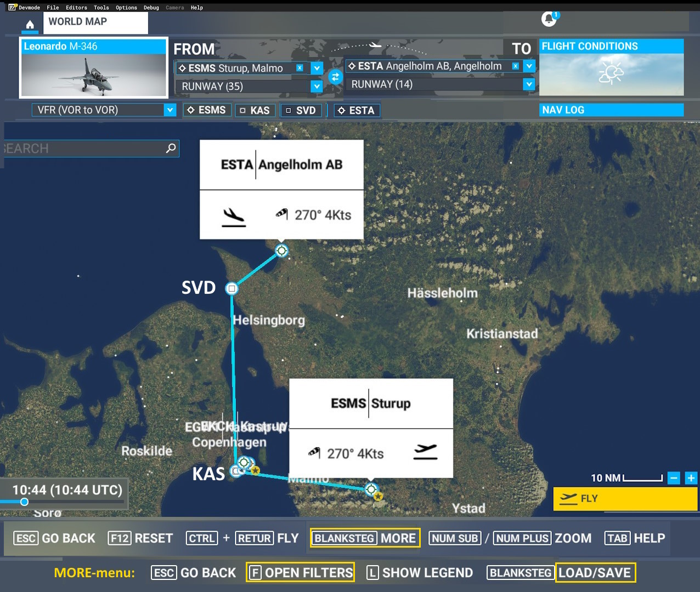The height and width of the screenshot is (592, 700).
Task: Zoom out map with minus button
Action: tap(674, 478)
